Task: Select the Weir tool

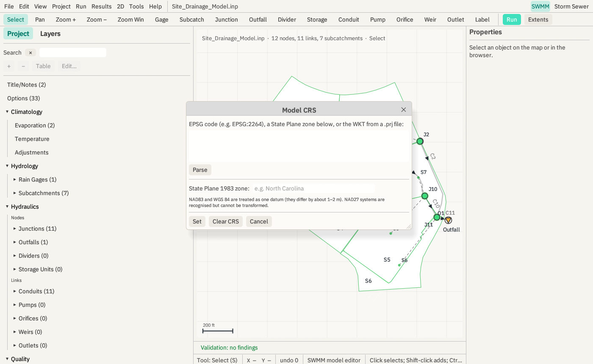Action: (x=430, y=19)
